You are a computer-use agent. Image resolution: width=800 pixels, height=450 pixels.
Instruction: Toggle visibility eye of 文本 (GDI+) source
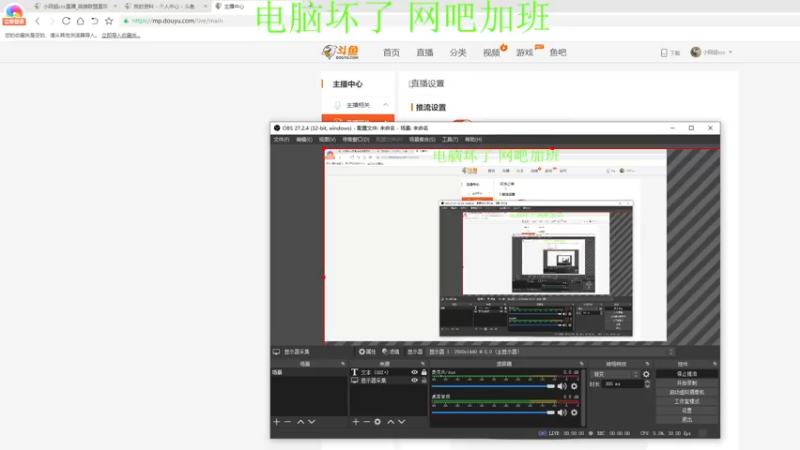point(414,372)
